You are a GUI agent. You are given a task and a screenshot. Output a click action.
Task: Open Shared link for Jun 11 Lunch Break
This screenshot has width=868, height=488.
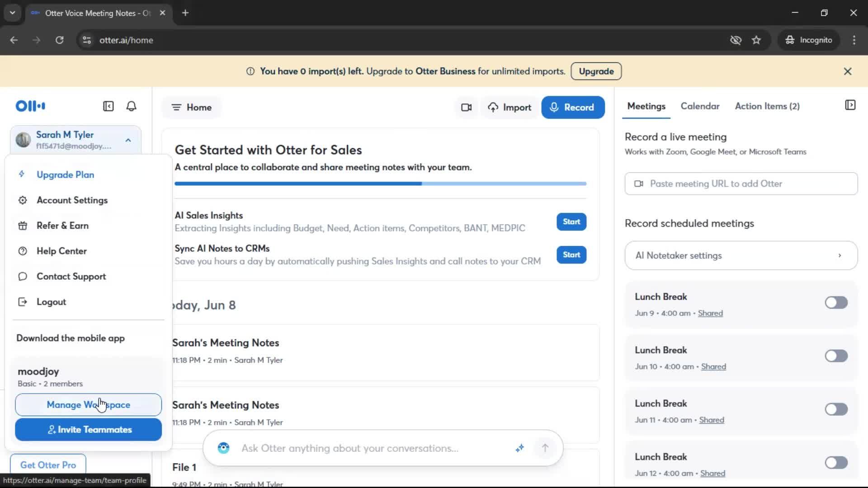pyautogui.click(x=712, y=420)
